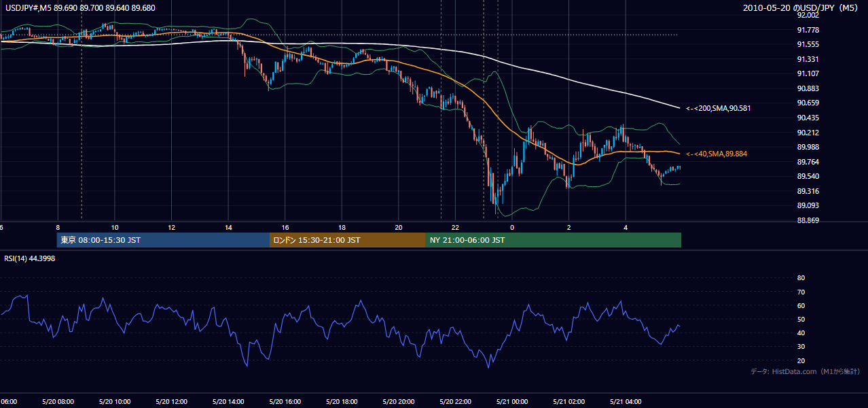Click the bottom date label 5/20 10:00
868x408 pixels.
(114, 401)
